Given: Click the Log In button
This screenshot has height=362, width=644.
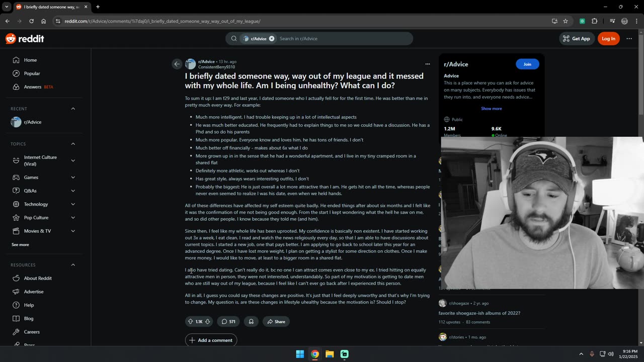Looking at the screenshot, I should coord(608,39).
